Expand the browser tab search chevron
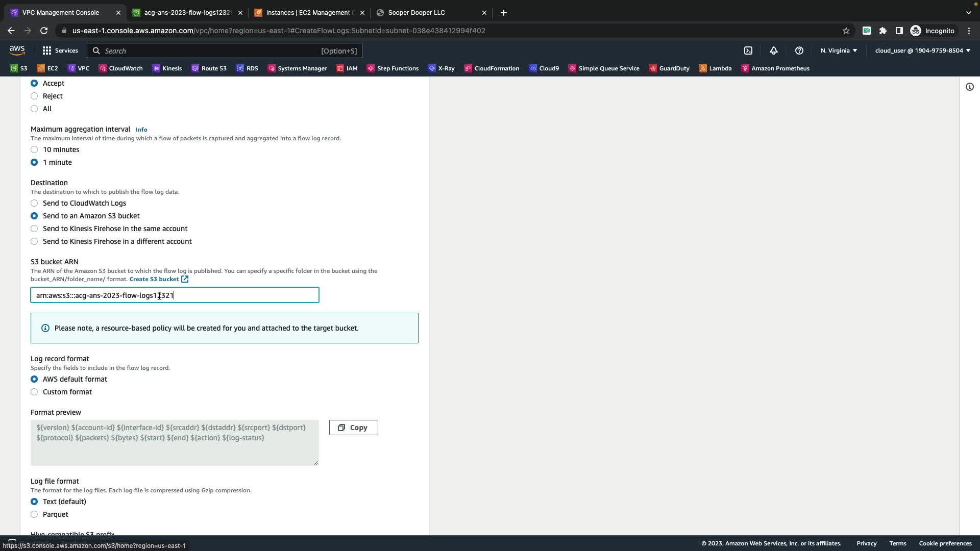The image size is (980, 551). [x=968, y=13]
